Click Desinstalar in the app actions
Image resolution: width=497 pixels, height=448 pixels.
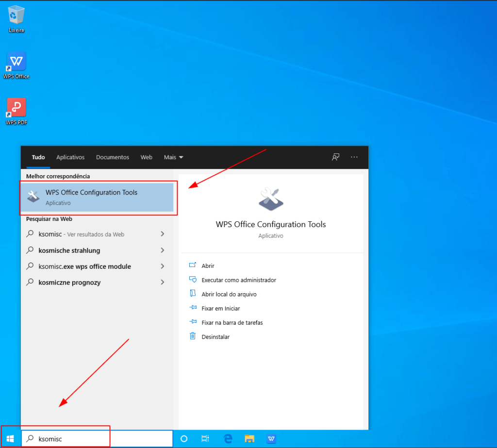[x=215, y=337]
